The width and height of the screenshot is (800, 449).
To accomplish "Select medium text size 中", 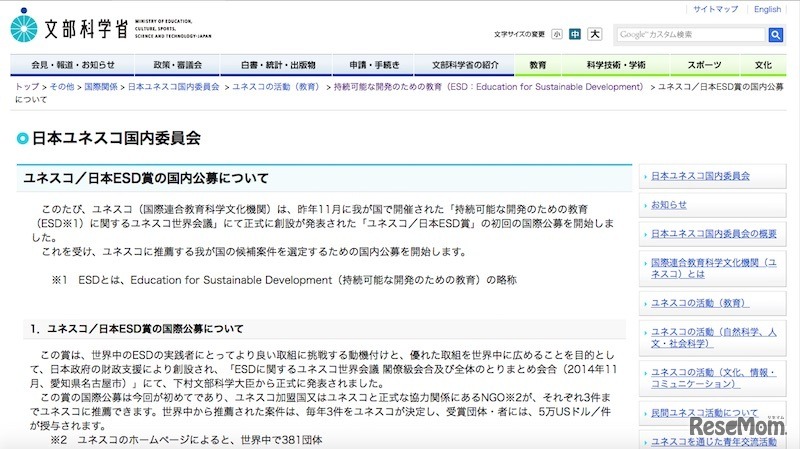I will pyautogui.click(x=575, y=34).
